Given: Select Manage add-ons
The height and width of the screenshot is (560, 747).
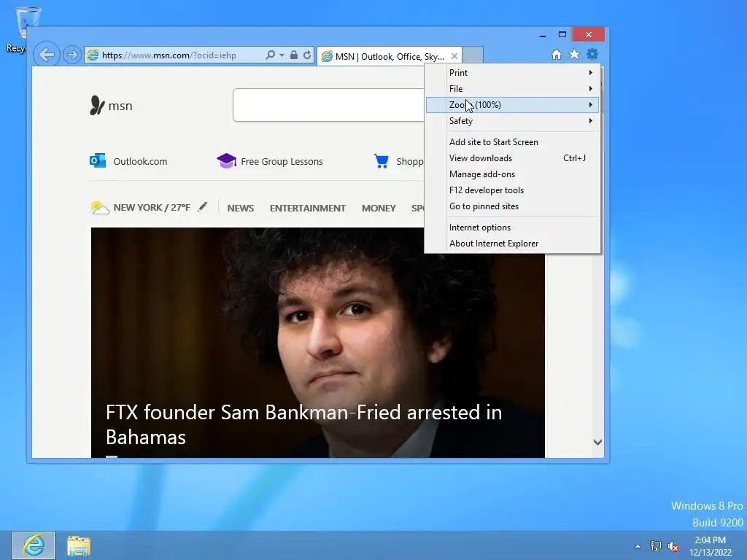Looking at the screenshot, I should point(512,174).
